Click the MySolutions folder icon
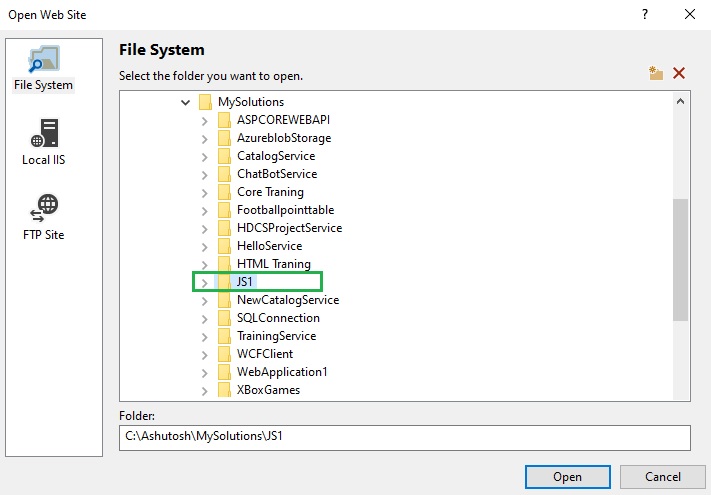 click(x=205, y=102)
